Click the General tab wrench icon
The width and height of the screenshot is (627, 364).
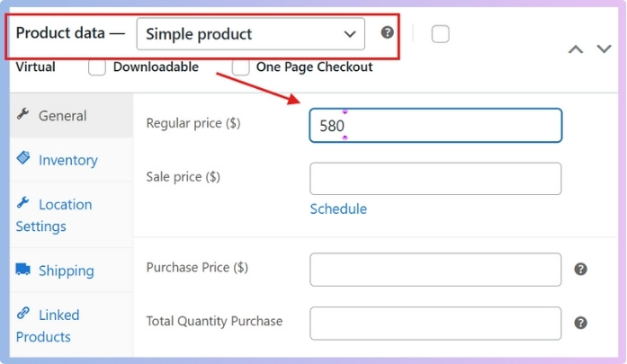coord(23,115)
